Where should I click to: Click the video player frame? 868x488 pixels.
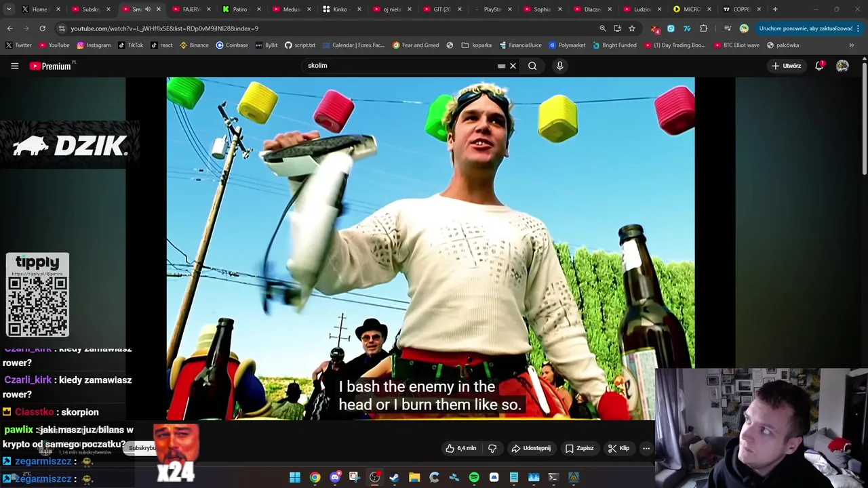(431, 249)
